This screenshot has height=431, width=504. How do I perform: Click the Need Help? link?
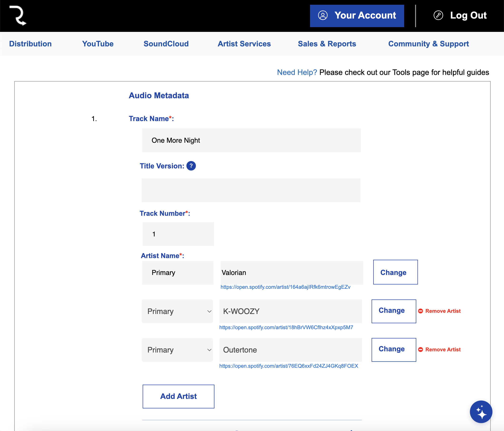297,72
